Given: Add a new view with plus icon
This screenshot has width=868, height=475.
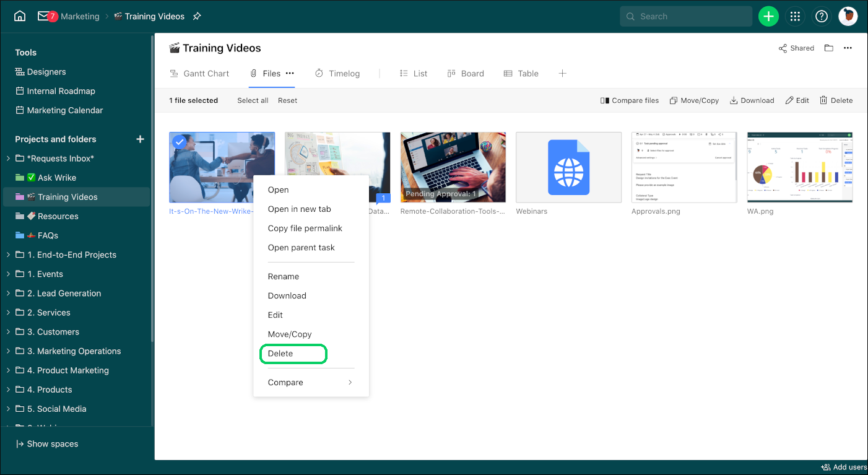Looking at the screenshot, I should pos(562,73).
